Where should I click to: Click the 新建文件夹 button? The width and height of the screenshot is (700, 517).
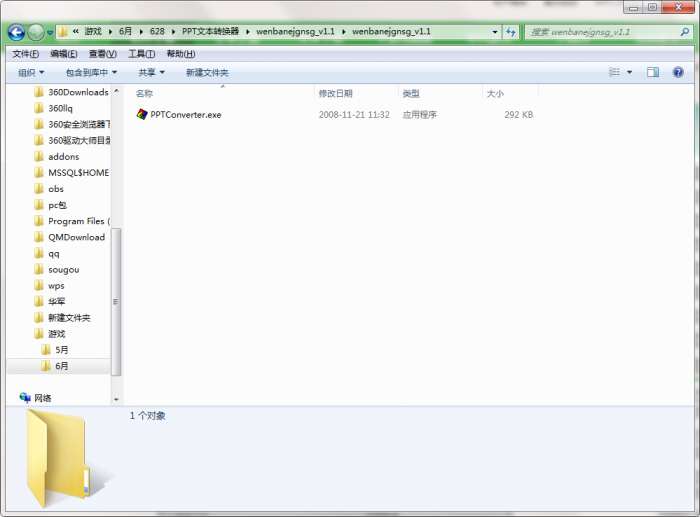coord(207,72)
